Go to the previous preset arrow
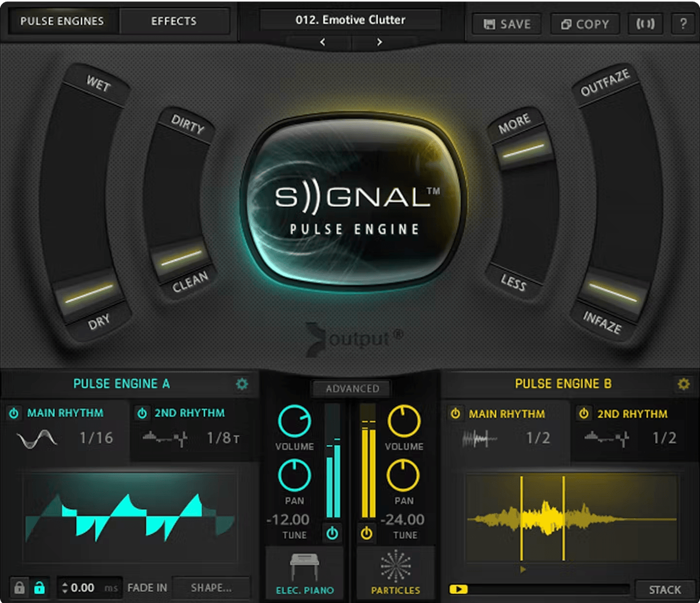Screen dimensions: 700x603 click(x=322, y=42)
